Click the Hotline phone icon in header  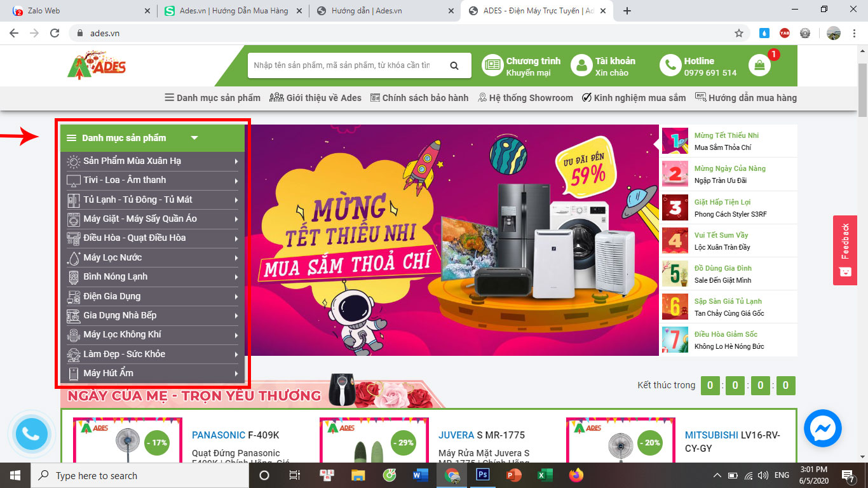[x=670, y=65]
